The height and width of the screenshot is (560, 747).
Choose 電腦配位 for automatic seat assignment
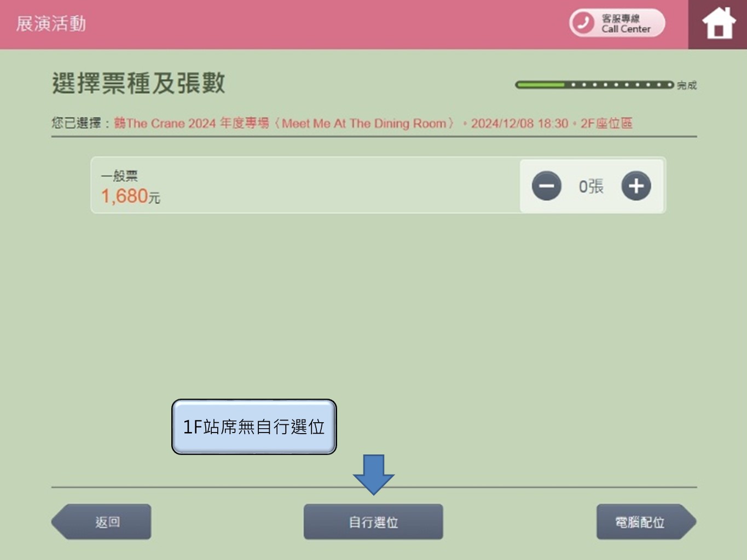(641, 522)
